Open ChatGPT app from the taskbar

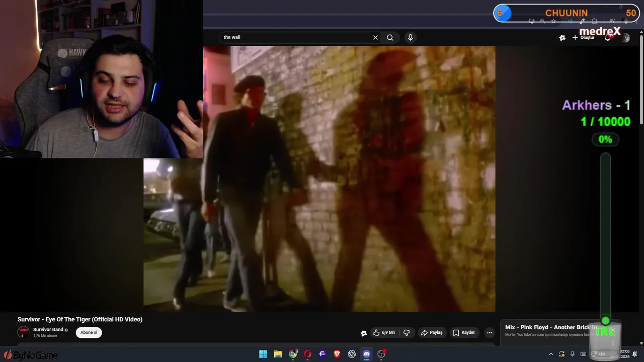[352, 354]
